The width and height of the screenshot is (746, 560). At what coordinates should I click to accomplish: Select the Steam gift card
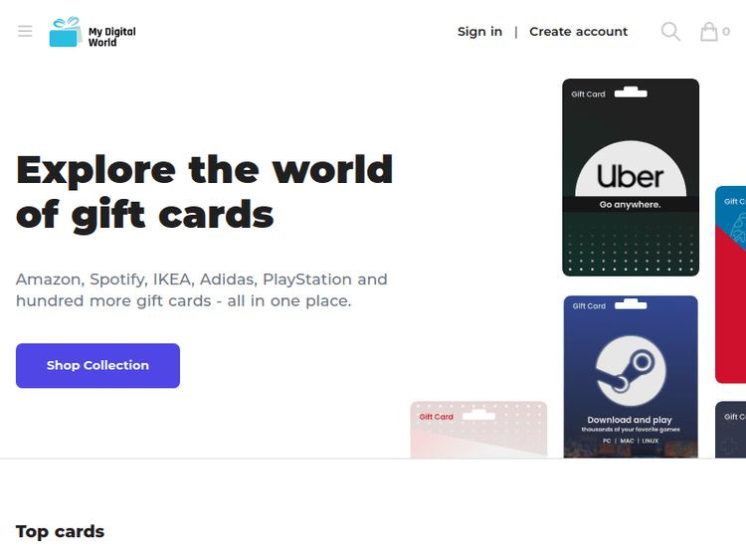(631, 377)
